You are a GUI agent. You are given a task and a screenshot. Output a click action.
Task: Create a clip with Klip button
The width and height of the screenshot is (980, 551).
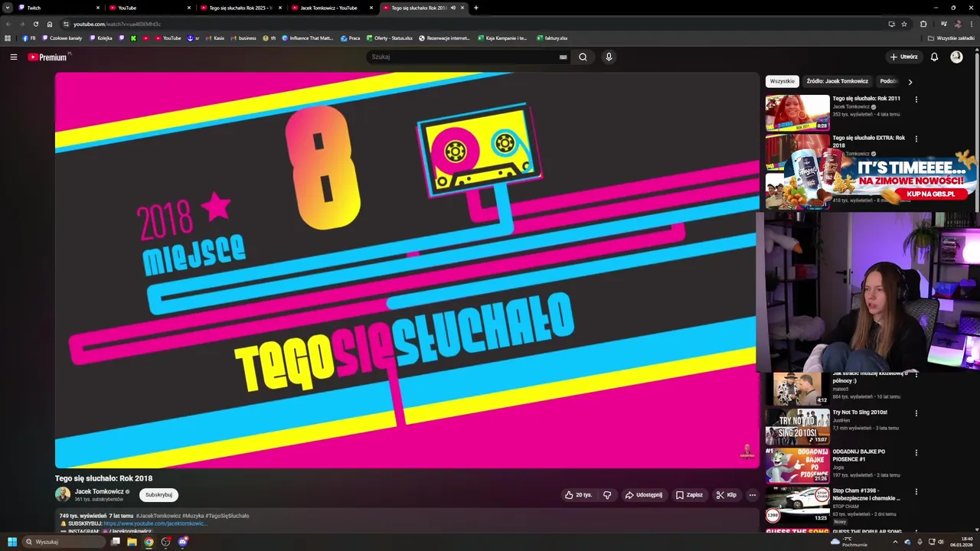point(727,495)
